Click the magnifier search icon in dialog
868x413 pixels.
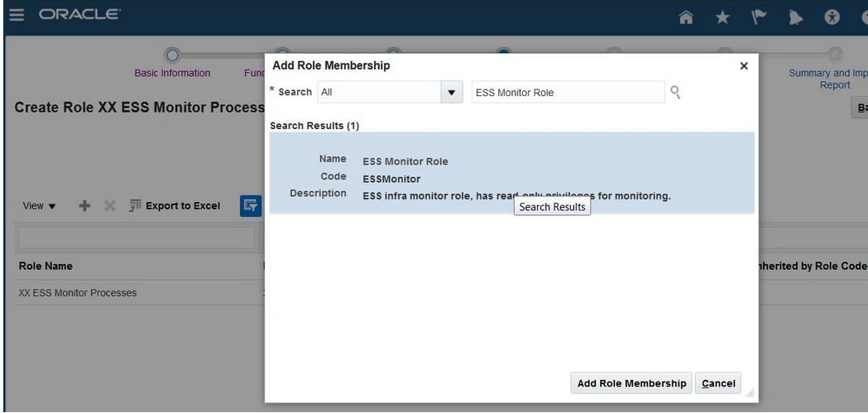(x=676, y=92)
